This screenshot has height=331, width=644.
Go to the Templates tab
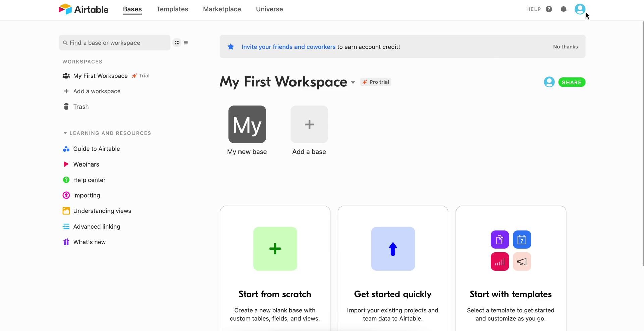point(172,9)
